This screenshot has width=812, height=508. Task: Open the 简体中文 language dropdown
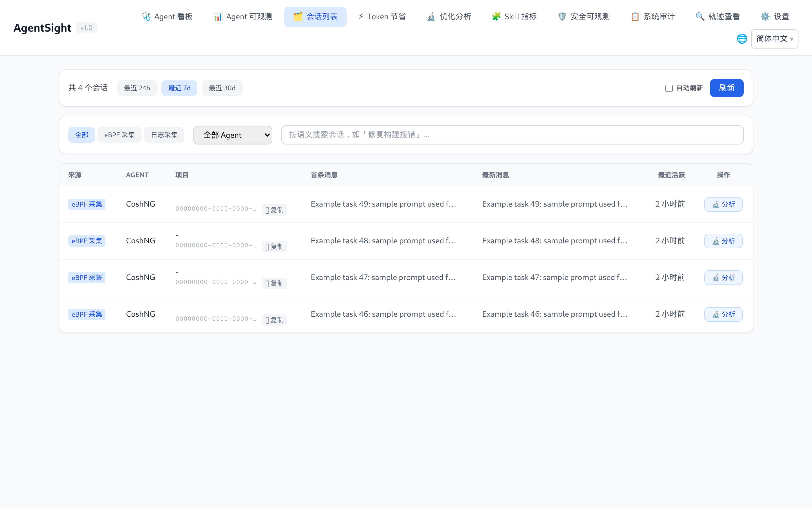click(x=775, y=39)
